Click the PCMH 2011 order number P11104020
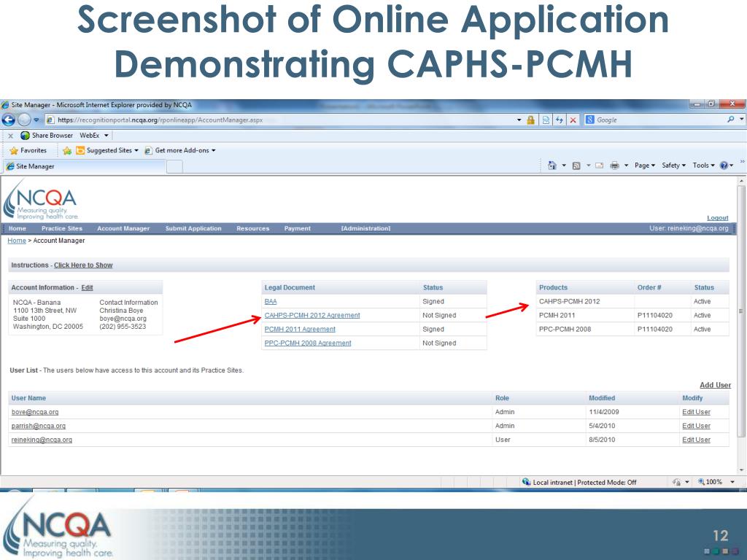 click(655, 315)
